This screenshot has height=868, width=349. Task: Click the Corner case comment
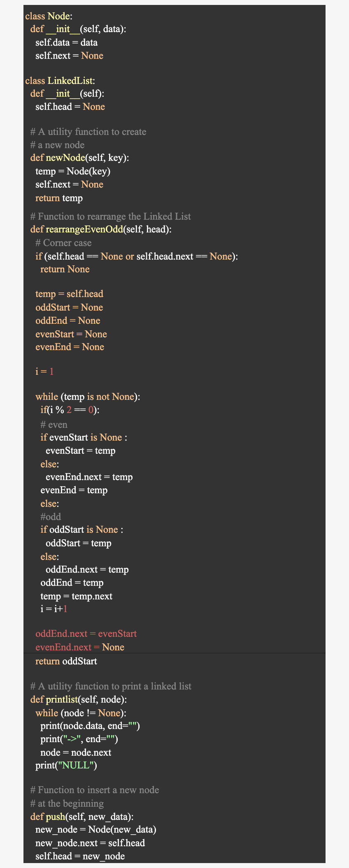(x=63, y=243)
